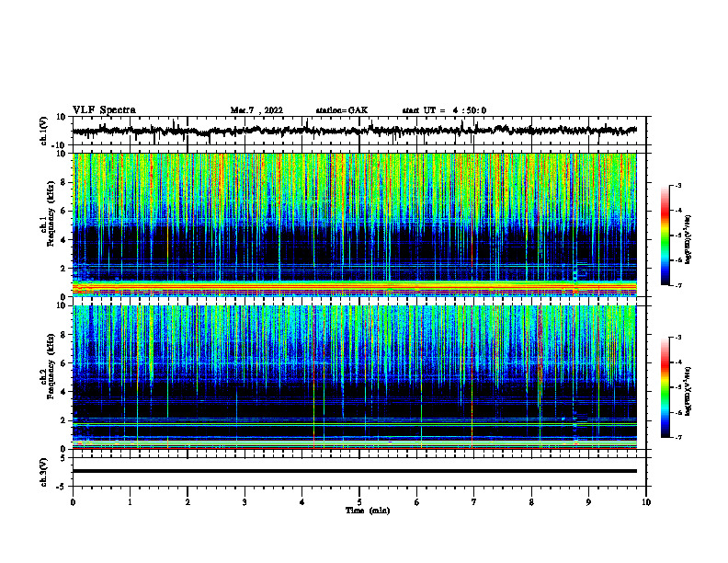Click the ch.1 voltage waveform trace
The height and width of the screenshot is (563, 728).
tap(354, 131)
